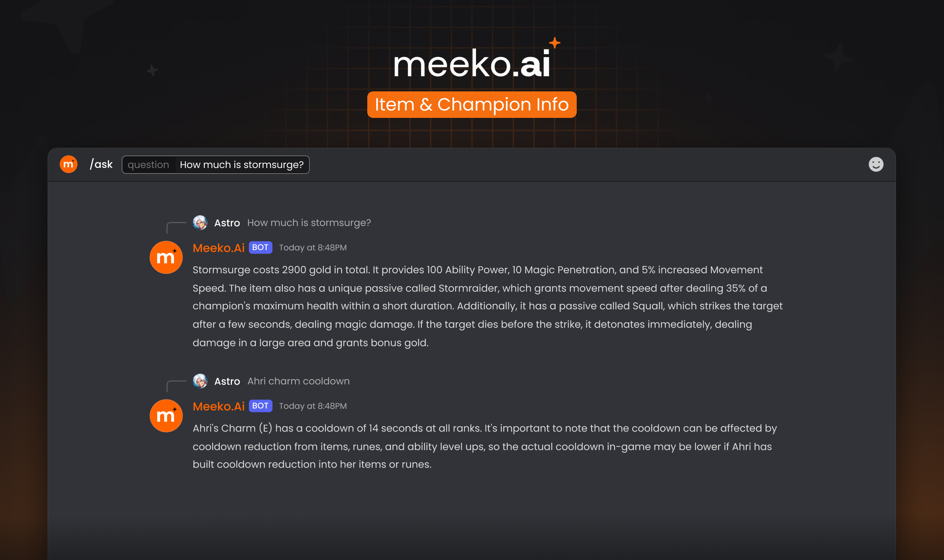This screenshot has height=560, width=944.
Task: Click Astro's username on the Ahri charm reply
Action: [x=227, y=382]
